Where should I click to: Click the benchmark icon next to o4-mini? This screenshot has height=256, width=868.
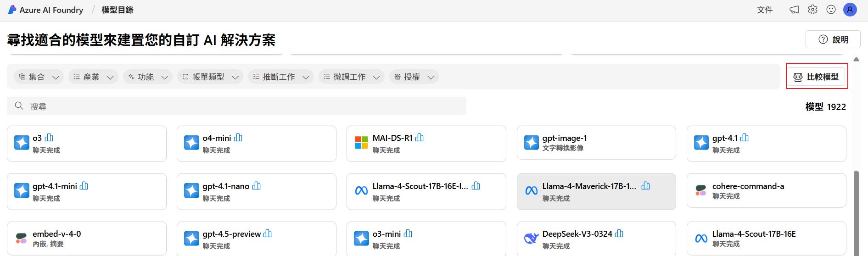click(238, 138)
